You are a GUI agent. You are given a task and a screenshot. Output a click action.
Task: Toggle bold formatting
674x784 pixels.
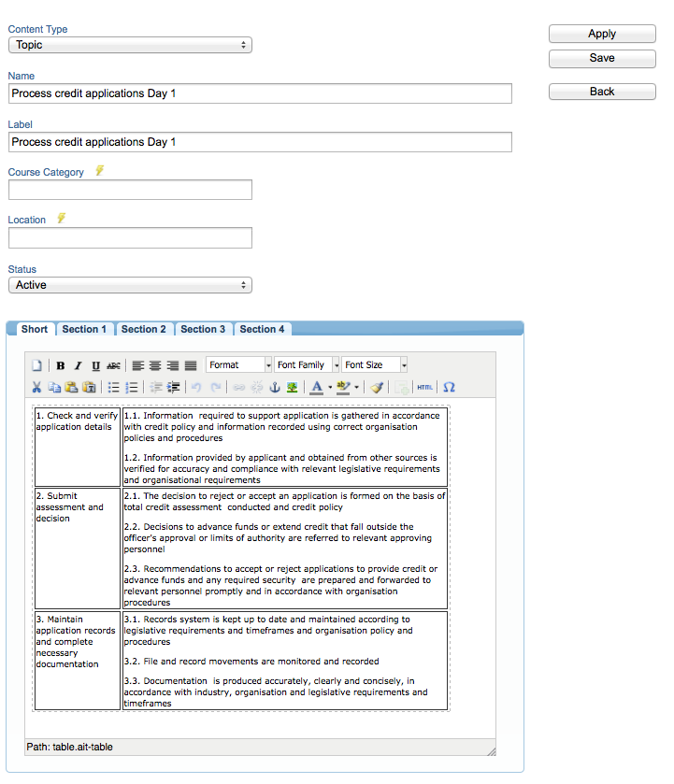[x=61, y=365]
